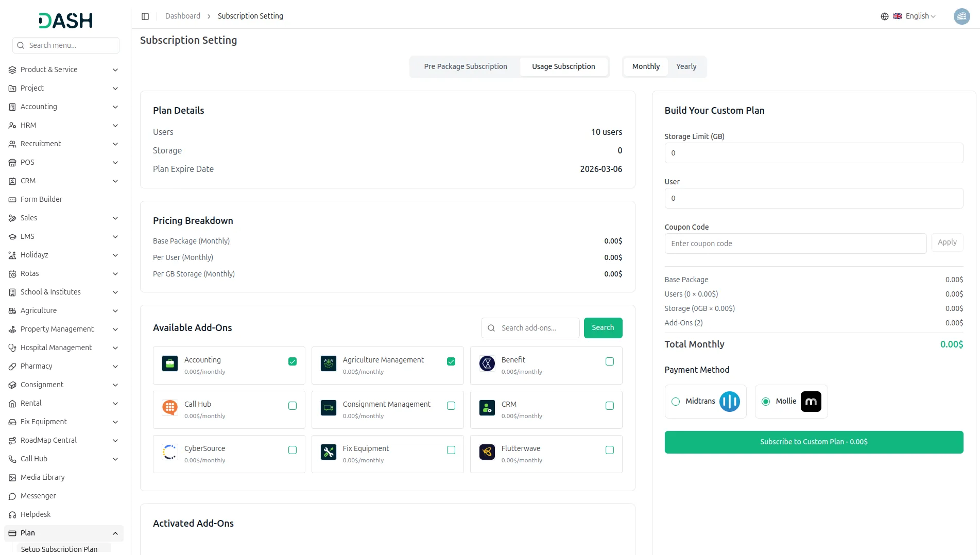The height and width of the screenshot is (555, 980).
Task: Open the user profile avatar
Action: click(961, 16)
